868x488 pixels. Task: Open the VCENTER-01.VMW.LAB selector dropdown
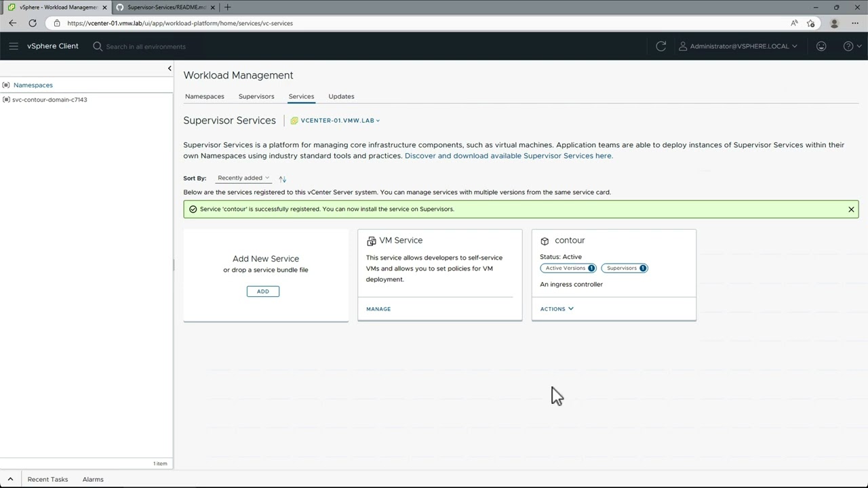pos(336,121)
